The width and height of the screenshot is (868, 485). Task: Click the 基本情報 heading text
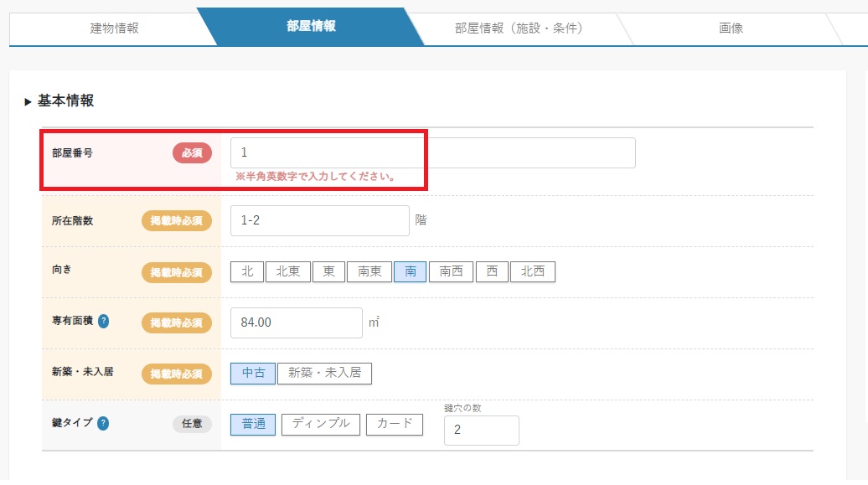pos(65,101)
